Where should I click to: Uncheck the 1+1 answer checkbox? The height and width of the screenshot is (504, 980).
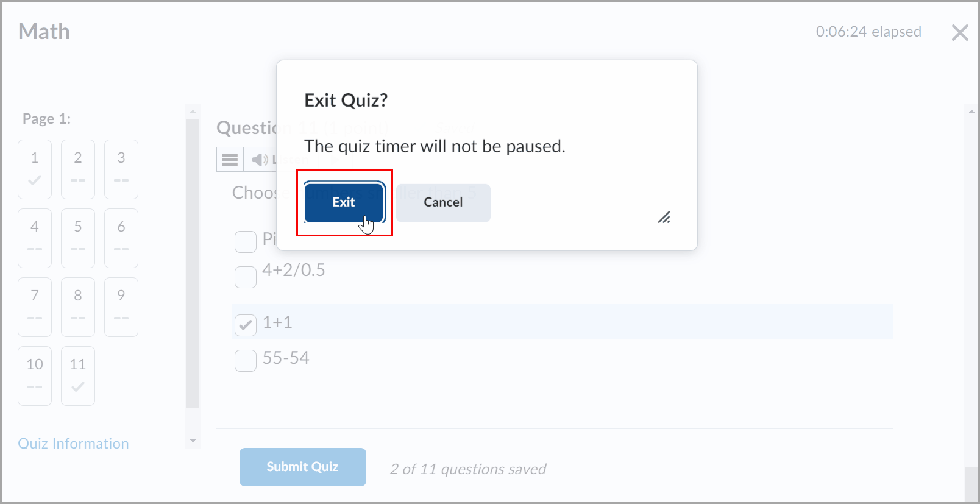click(x=246, y=325)
